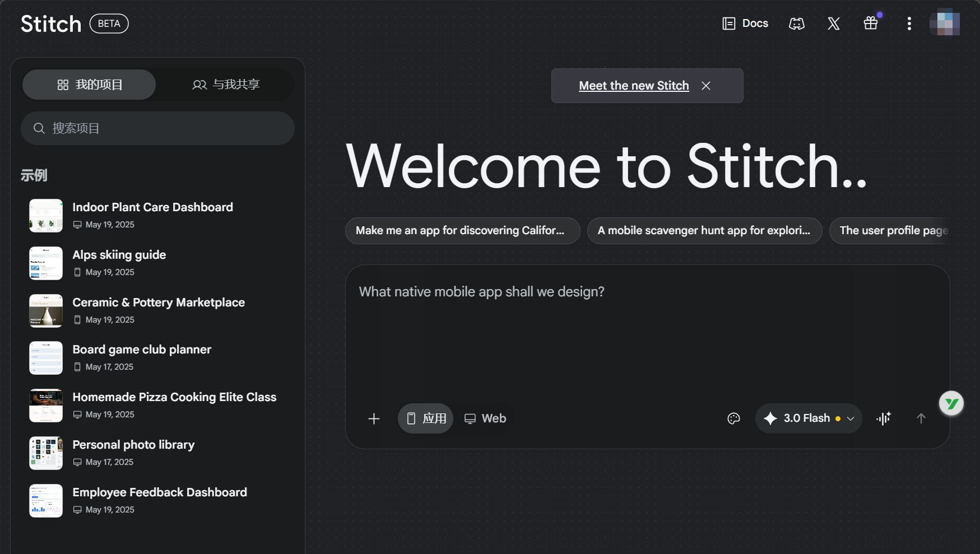Click the plus attachment icon

(x=374, y=418)
